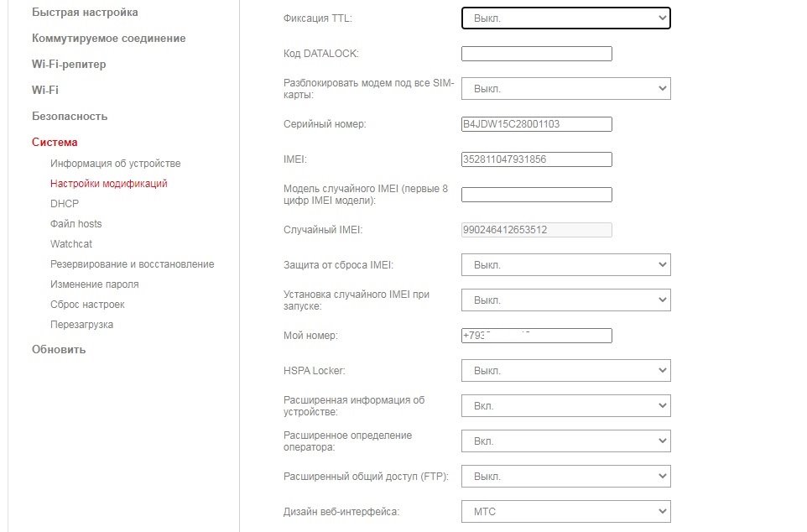Open the Фиксация TTL dropdown

(x=565, y=18)
